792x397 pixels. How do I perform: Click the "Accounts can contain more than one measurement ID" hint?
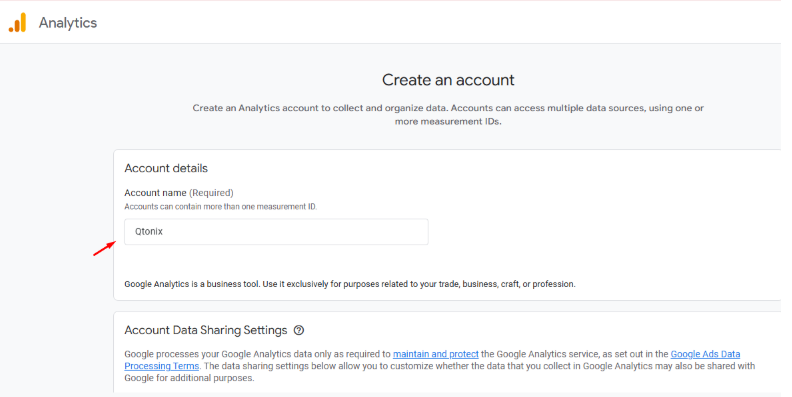pyautogui.click(x=221, y=207)
